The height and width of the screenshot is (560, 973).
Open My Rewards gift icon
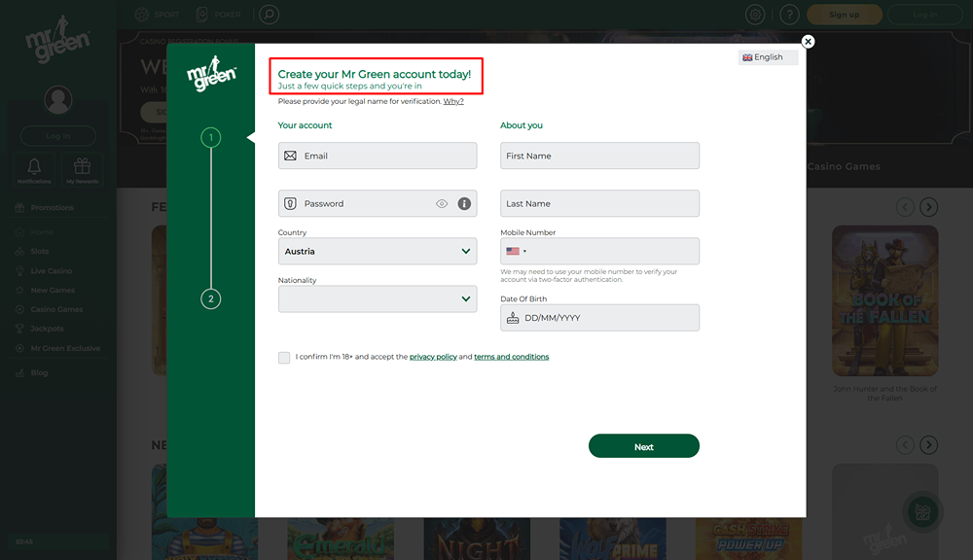coord(82,169)
